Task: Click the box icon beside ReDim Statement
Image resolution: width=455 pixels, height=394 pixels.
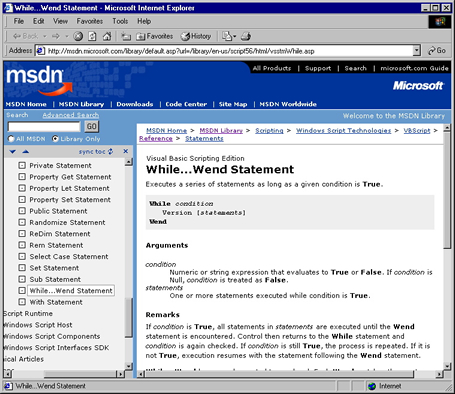Action: pos(22,234)
